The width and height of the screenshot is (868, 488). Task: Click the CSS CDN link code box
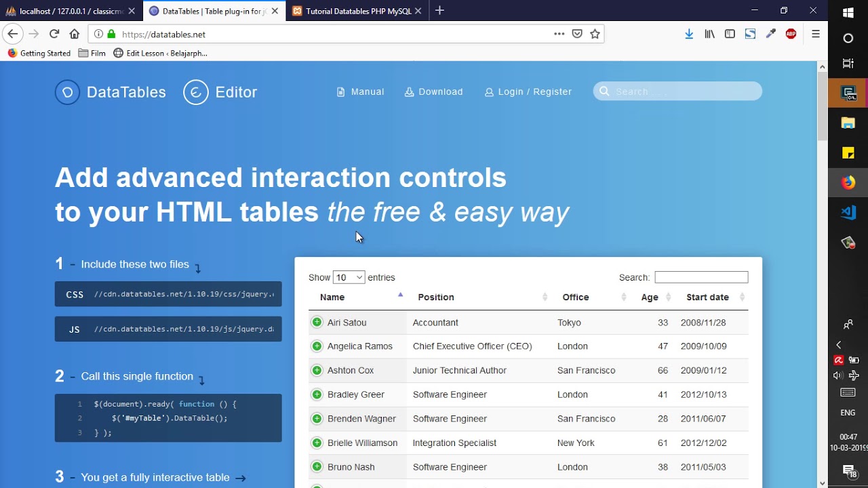click(168, 294)
